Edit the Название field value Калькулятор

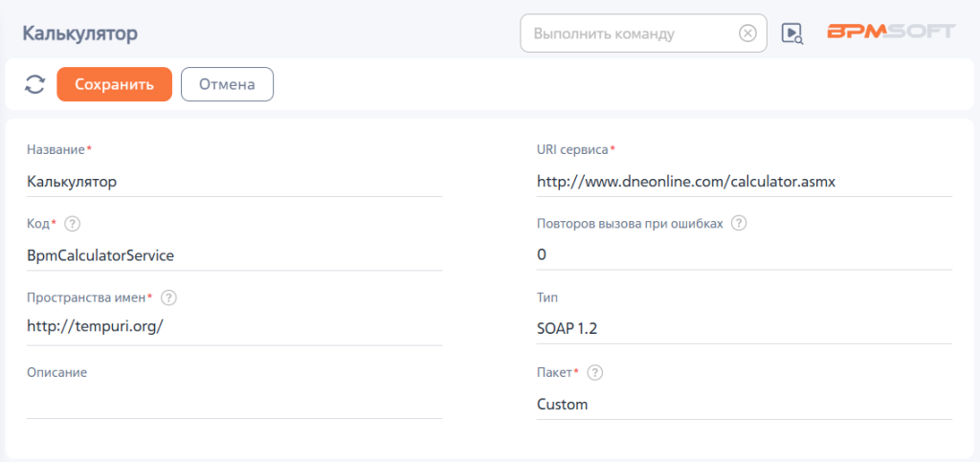(x=235, y=182)
